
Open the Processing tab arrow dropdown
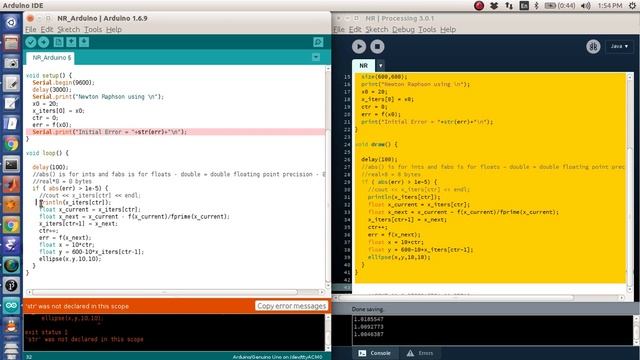[380, 66]
